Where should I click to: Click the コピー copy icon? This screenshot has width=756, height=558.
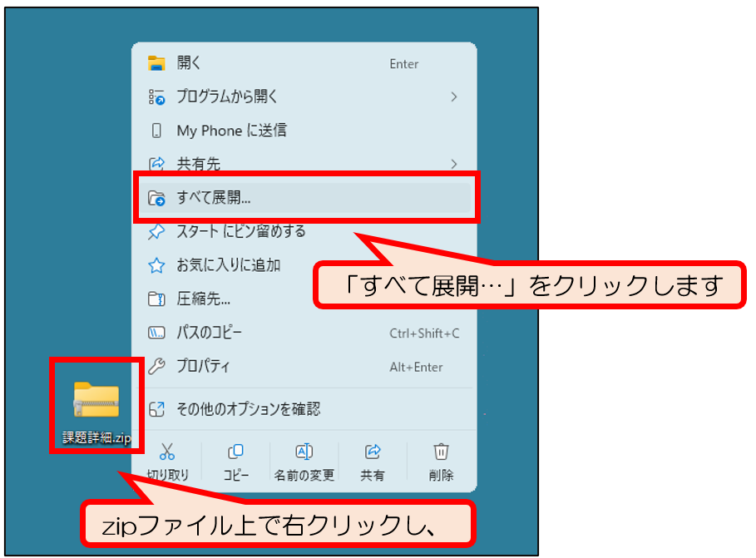pyautogui.click(x=235, y=452)
